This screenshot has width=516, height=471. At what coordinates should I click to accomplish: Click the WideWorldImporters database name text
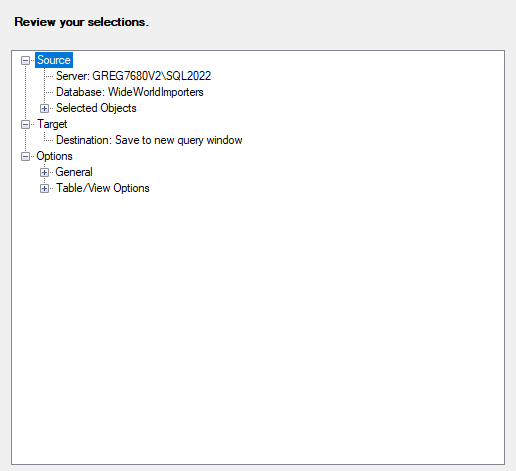156,92
